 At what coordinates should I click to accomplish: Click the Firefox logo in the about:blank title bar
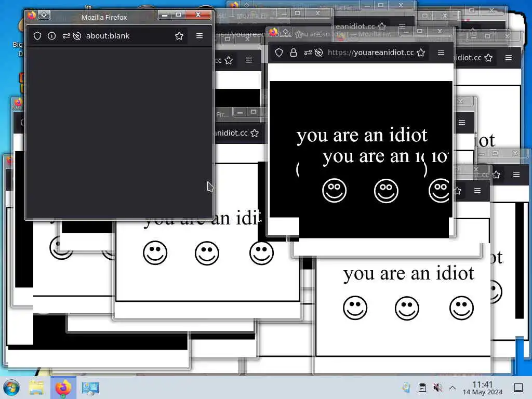[x=32, y=15]
